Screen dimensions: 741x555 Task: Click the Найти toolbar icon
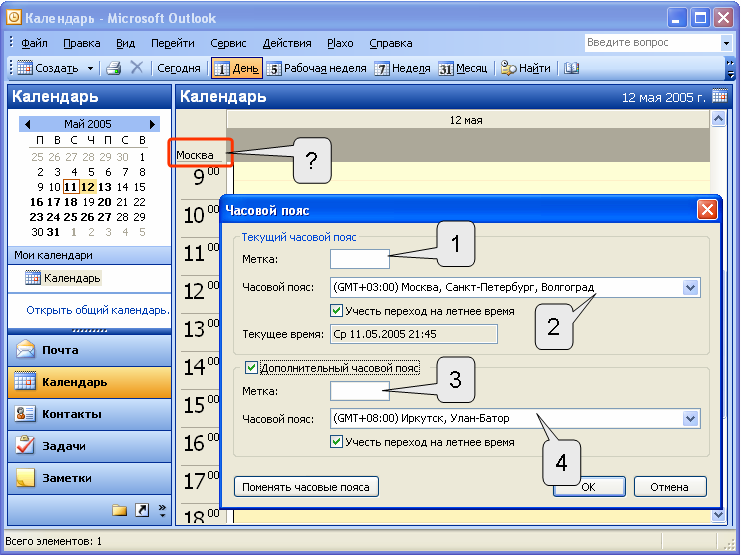508,69
